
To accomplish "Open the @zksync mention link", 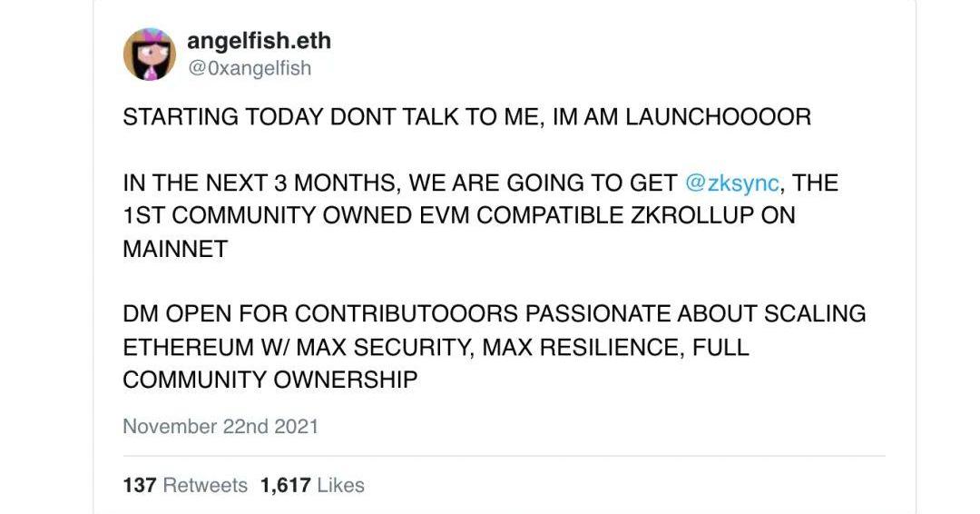I will click(732, 183).
